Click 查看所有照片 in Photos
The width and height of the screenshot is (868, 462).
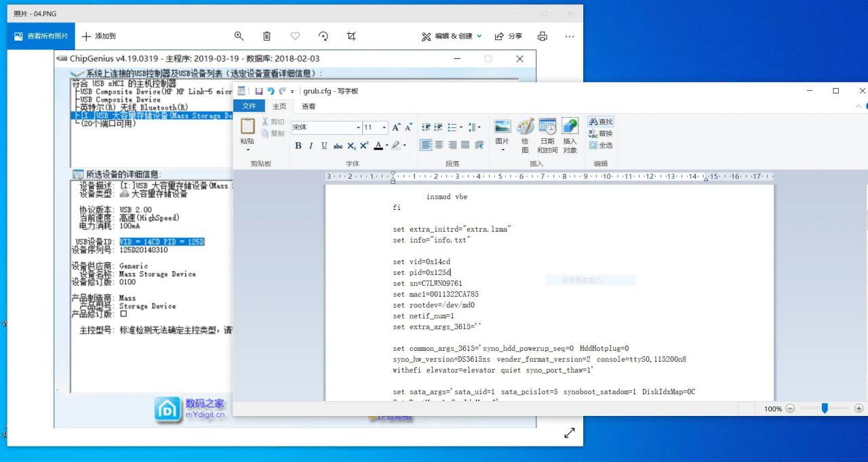[x=41, y=36]
